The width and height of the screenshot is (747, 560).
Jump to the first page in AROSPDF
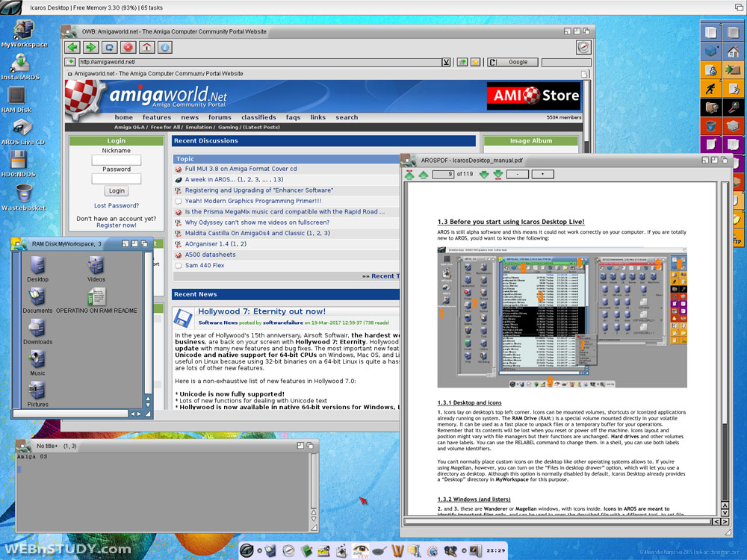pos(409,174)
